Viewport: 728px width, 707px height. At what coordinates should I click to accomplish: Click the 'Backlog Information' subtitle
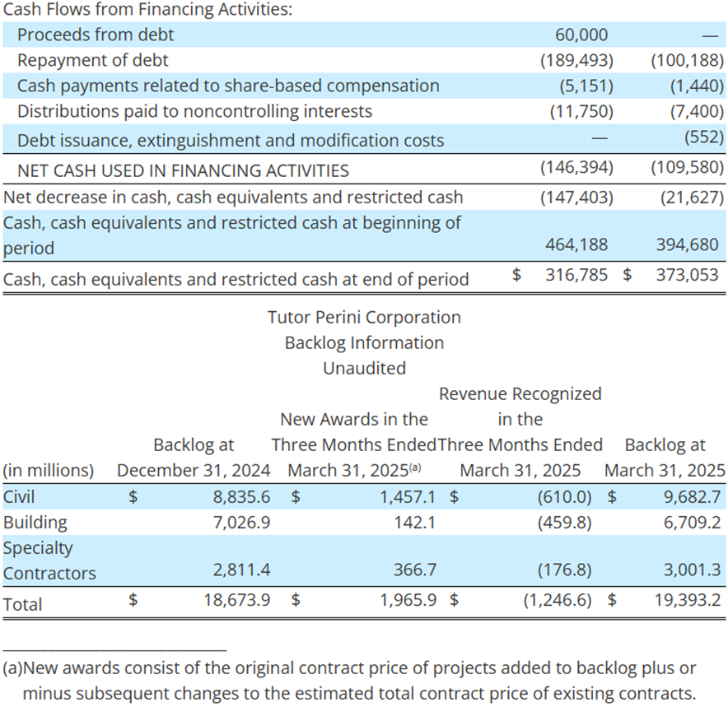pos(364,343)
